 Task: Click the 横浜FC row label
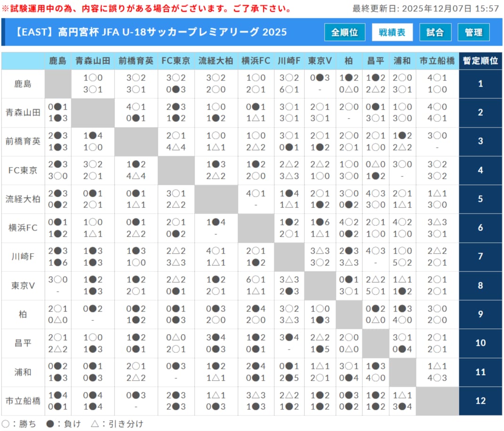click(x=23, y=228)
